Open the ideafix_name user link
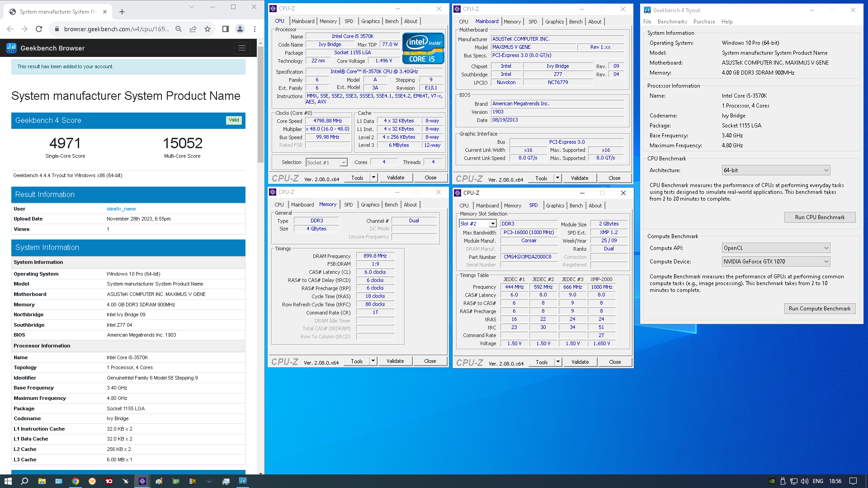Image resolution: width=868 pixels, height=488 pixels. click(121, 209)
